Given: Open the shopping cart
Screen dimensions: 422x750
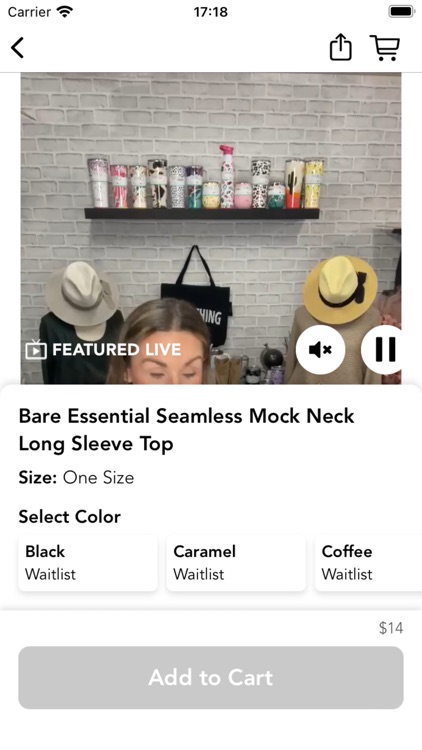Looking at the screenshot, I should [x=385, y=47].
